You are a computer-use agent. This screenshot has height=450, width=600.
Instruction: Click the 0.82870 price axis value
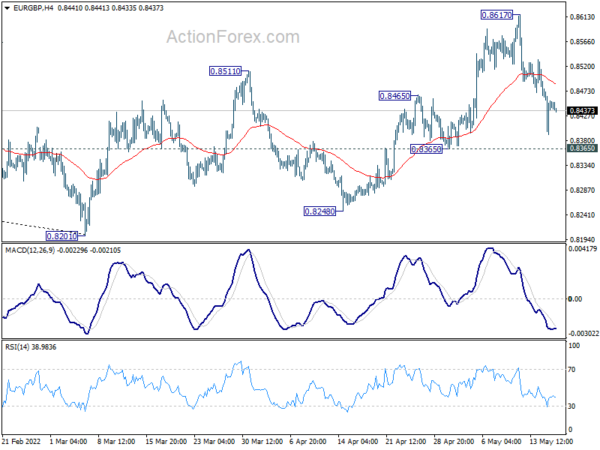point(582,190)
